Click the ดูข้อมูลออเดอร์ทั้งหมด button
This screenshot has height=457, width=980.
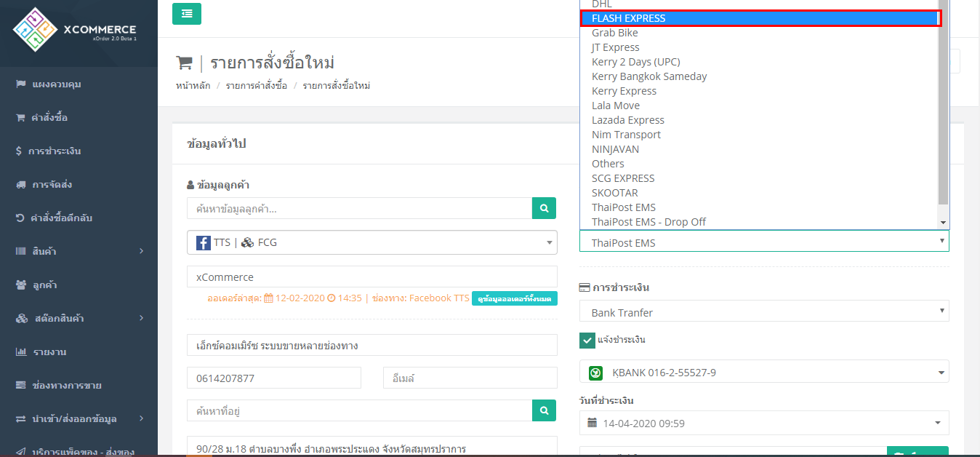pyautogui.click(x=515, y=298)
